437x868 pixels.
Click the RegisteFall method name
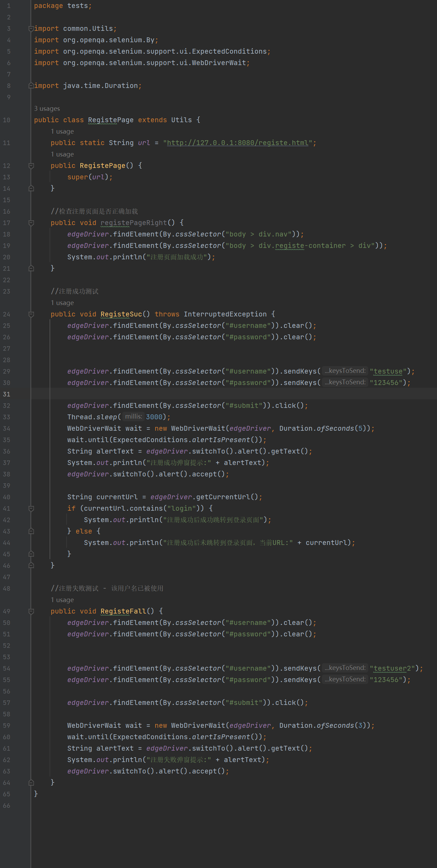coord(123,611)
